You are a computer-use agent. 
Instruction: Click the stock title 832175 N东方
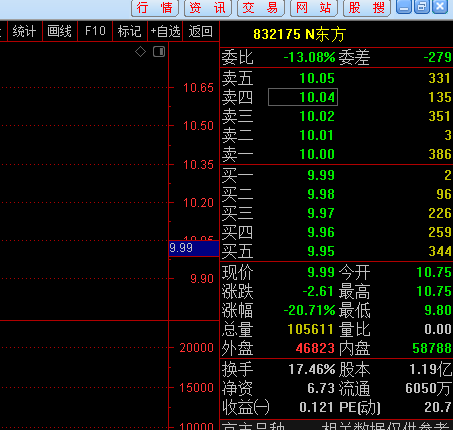[x=299, y=34]
